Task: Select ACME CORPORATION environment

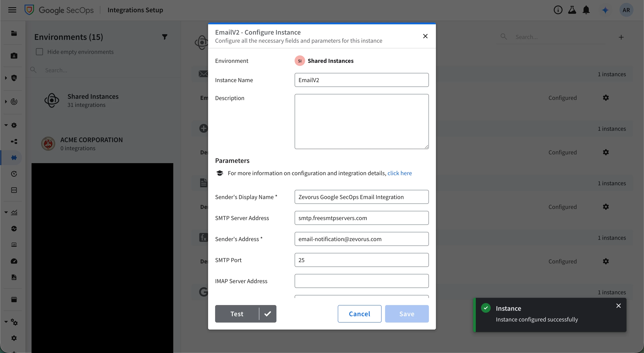Action: 103,144
